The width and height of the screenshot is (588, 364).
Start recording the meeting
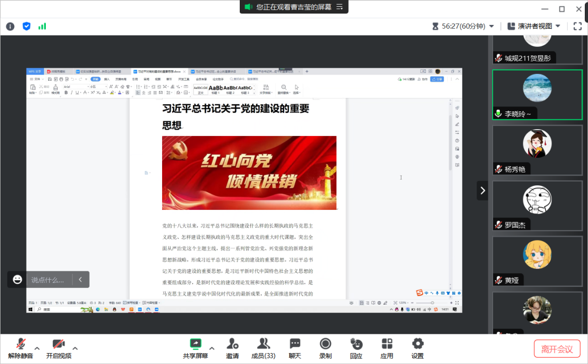point(325,348)
